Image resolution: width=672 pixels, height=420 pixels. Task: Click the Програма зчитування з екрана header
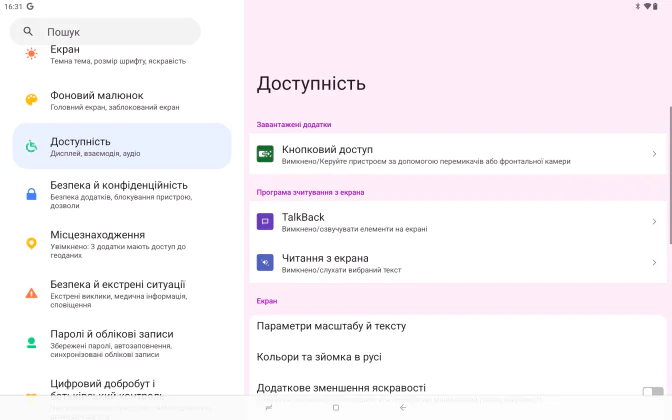[x=310, y=192]
